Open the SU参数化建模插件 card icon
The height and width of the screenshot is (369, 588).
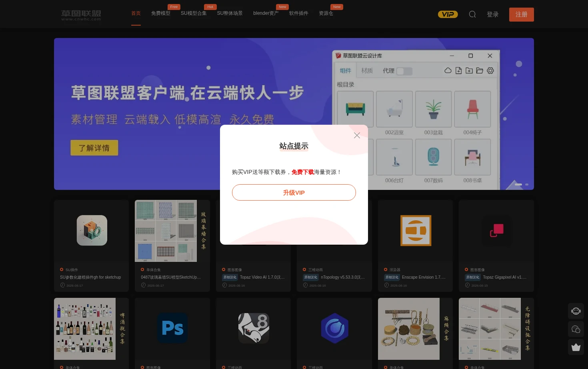(x=92, y=230)
